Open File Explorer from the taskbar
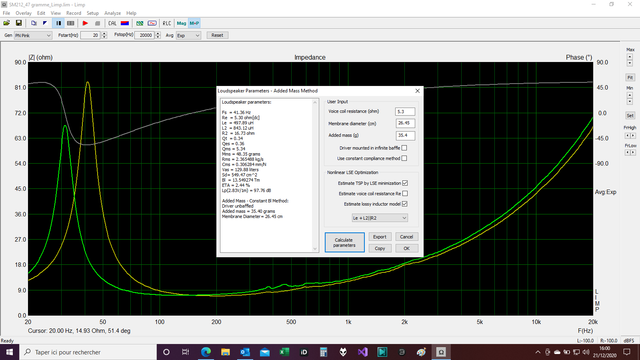 [x=225, y=352]
